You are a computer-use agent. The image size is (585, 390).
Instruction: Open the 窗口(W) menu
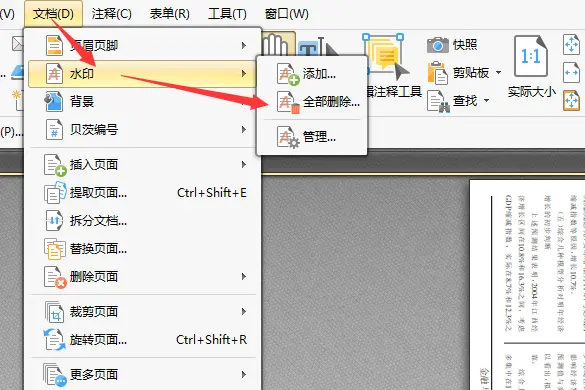(x=287, y=14)
